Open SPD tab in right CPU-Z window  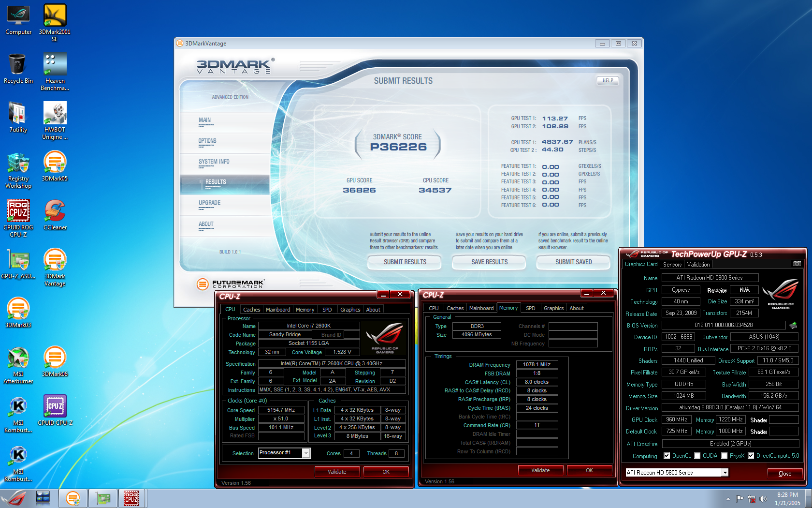pyautogui.click(x=531, y=308)
